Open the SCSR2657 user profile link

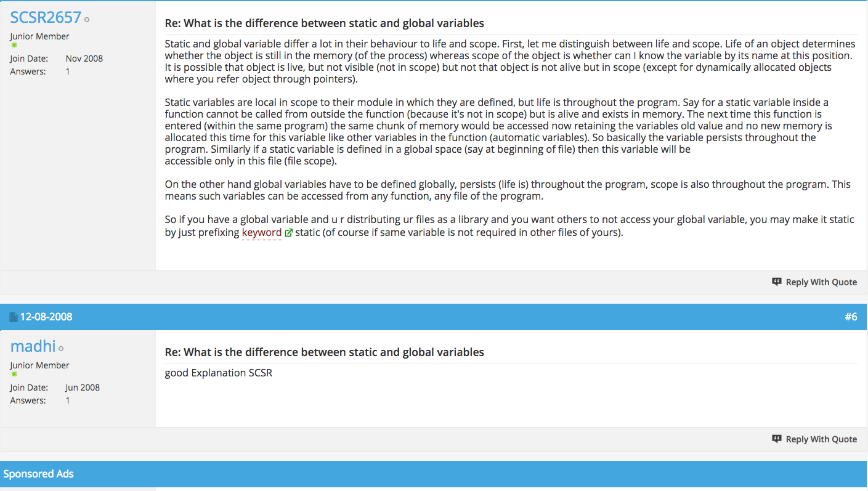tap(46, 17)
